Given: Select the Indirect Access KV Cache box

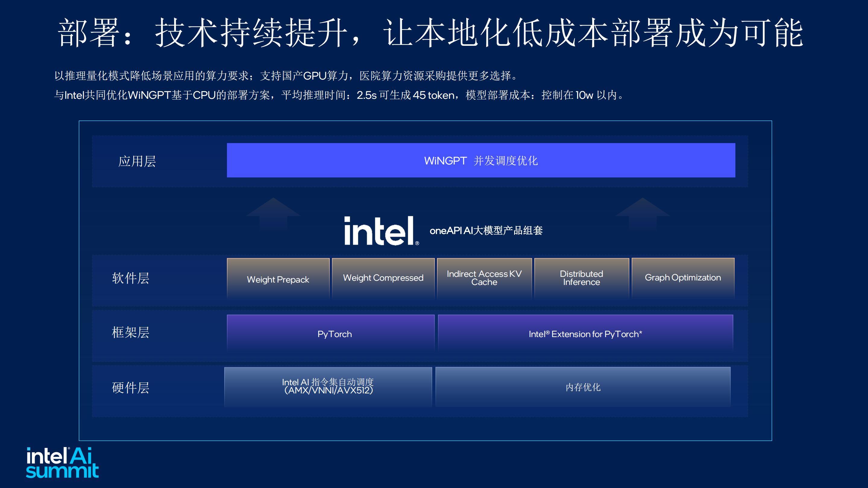Looking at the screenshot, I should click(x=484, y=279).
